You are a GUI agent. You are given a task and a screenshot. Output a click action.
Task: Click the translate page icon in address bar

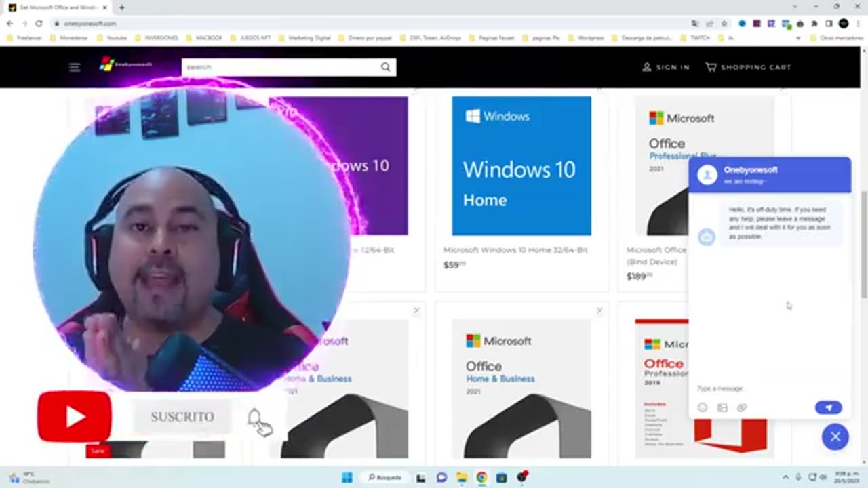coord(695,23)
